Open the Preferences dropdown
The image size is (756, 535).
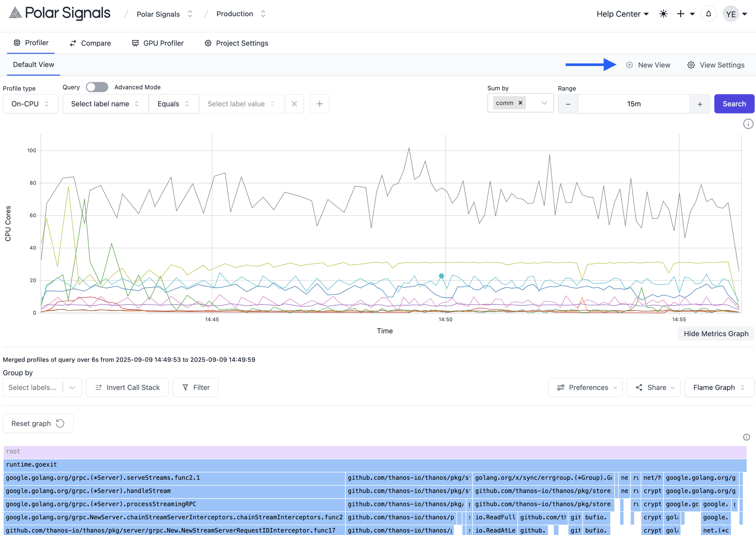click(585, 387)
